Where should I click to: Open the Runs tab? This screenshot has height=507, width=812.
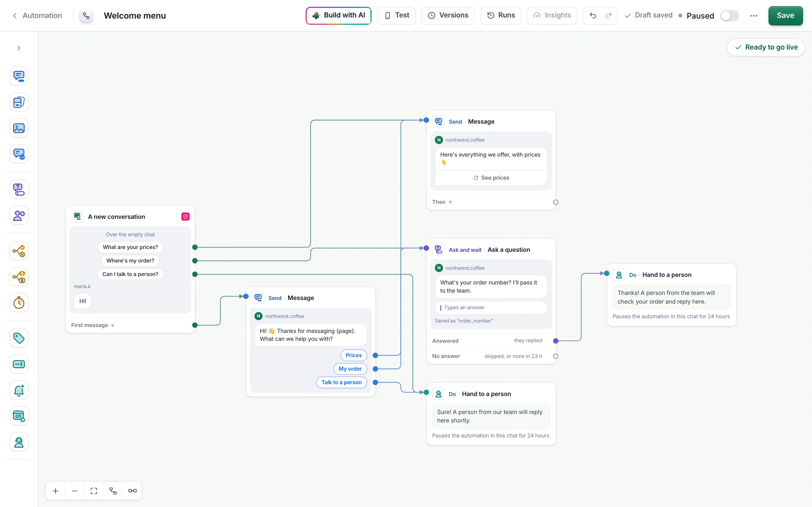(x=501, y=15)
